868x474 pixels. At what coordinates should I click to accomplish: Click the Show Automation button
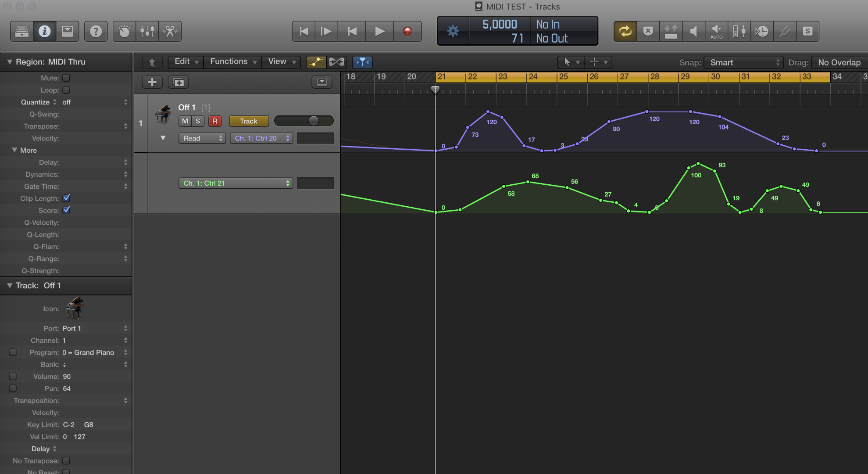pyautogui.click(x=316, y=62)
